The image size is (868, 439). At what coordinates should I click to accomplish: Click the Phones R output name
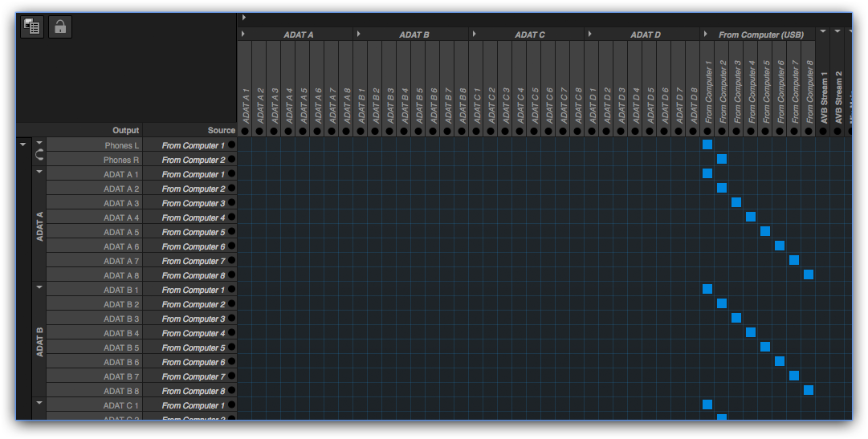[x=120, y=160]
